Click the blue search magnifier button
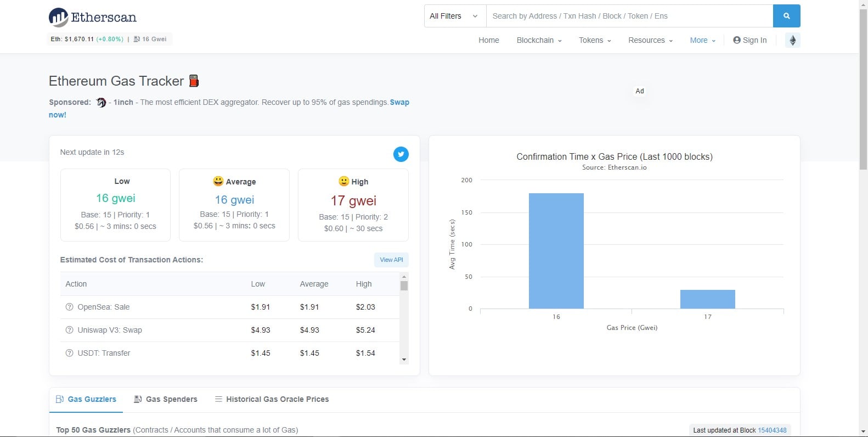 (x=786, y=16)
